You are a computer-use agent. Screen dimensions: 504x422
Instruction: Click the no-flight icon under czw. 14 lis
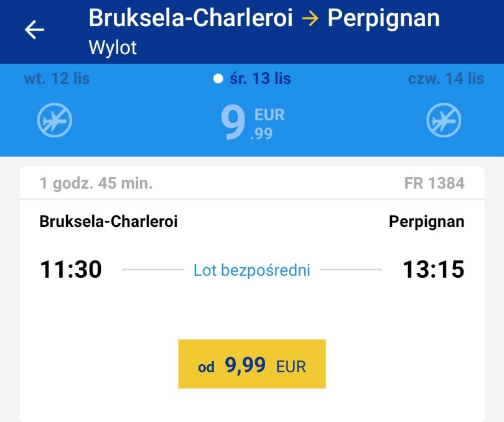(x=444, y=120)
